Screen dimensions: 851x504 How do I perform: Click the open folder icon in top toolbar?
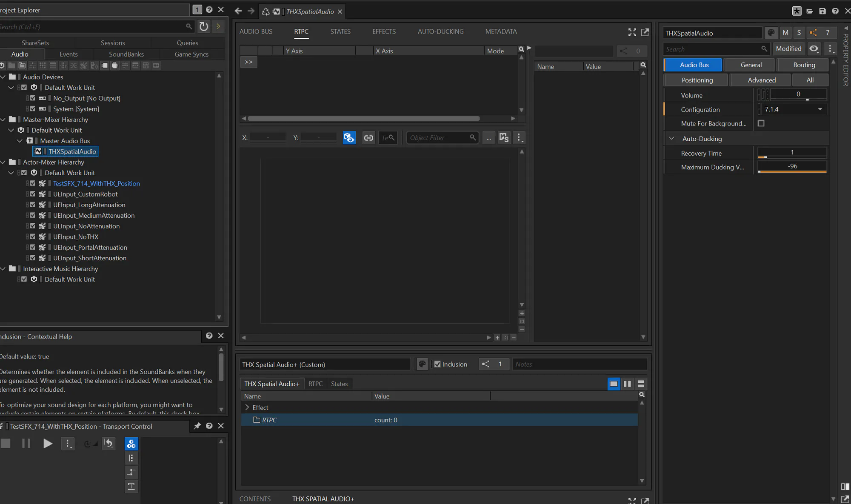(809, 11)
